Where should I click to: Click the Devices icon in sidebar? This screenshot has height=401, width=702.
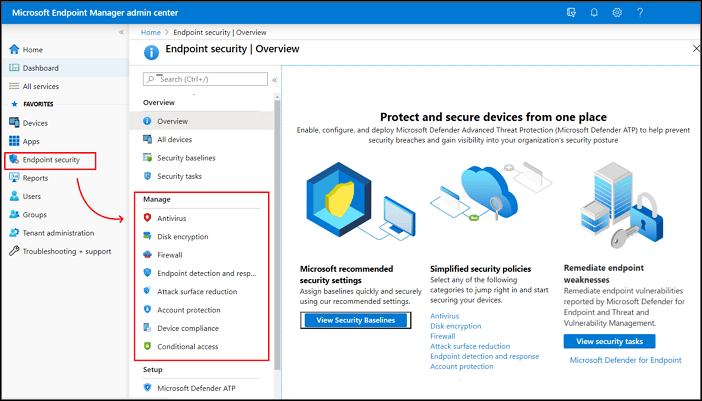[x=14, y=123]
